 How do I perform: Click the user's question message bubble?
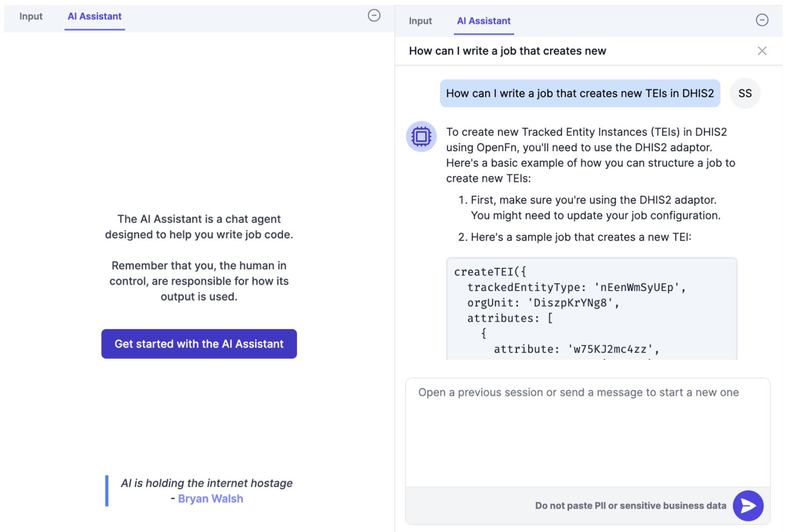(580, 93)
